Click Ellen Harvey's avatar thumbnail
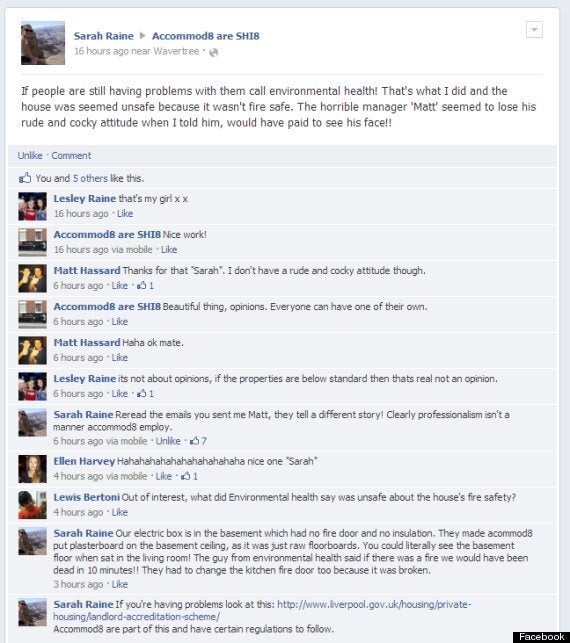 (x=32, y=469)
